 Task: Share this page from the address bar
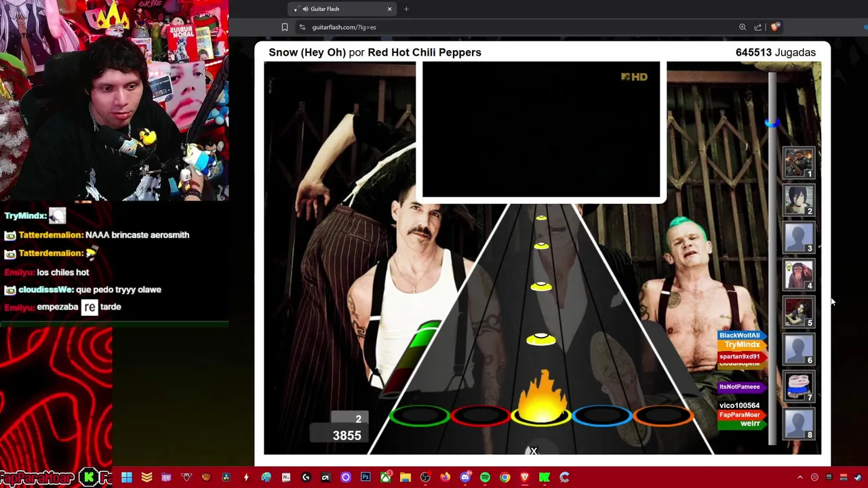coord(758,27)
